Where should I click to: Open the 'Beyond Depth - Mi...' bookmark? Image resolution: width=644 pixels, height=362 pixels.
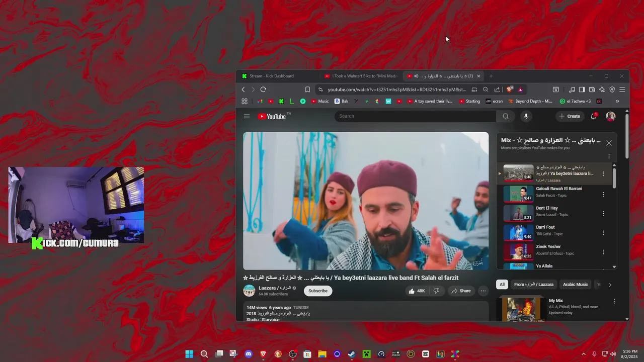coord(530,101)
